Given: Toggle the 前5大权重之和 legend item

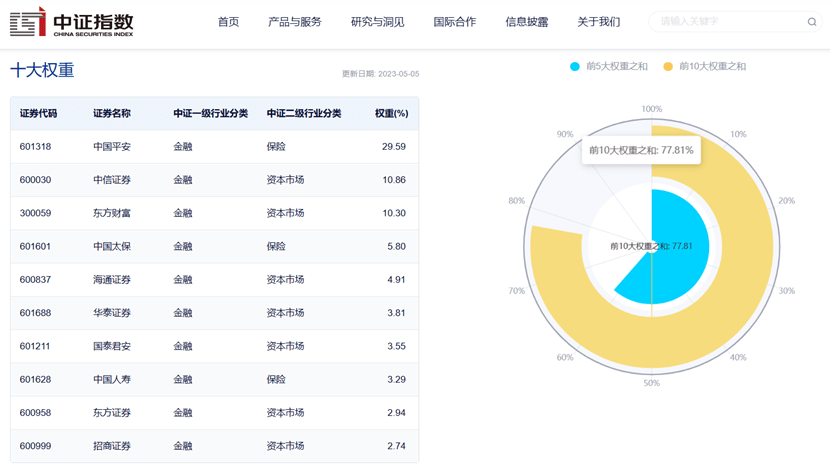Looking at the screenshot, I should 609,66.
